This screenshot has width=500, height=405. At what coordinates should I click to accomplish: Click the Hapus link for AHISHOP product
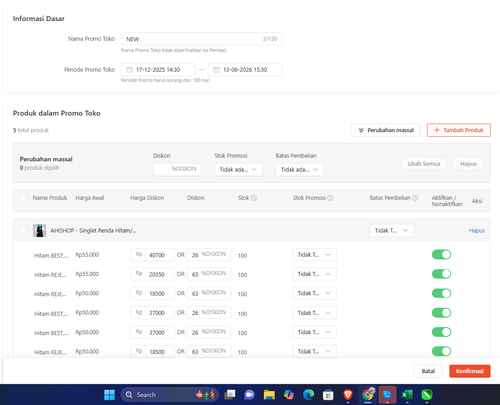click(477, 231)
